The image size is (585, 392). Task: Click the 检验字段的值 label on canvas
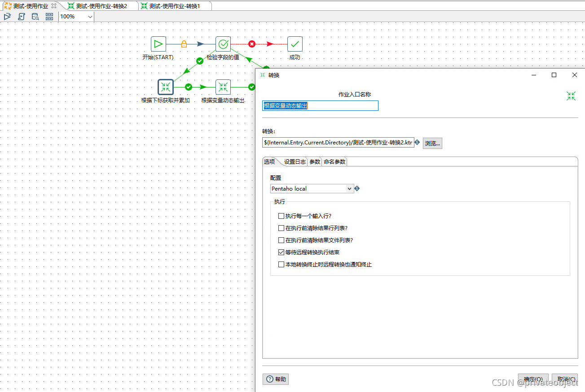point(223,57)
